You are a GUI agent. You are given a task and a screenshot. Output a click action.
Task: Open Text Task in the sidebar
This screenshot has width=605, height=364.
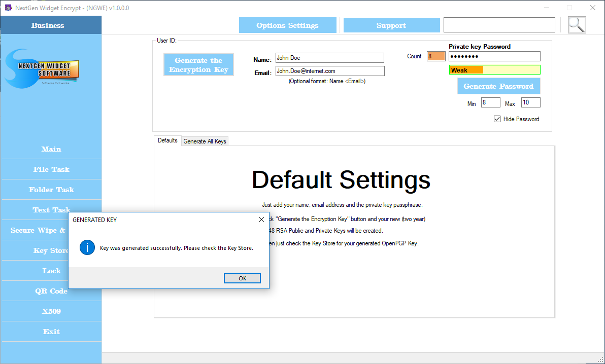(51, 210)
